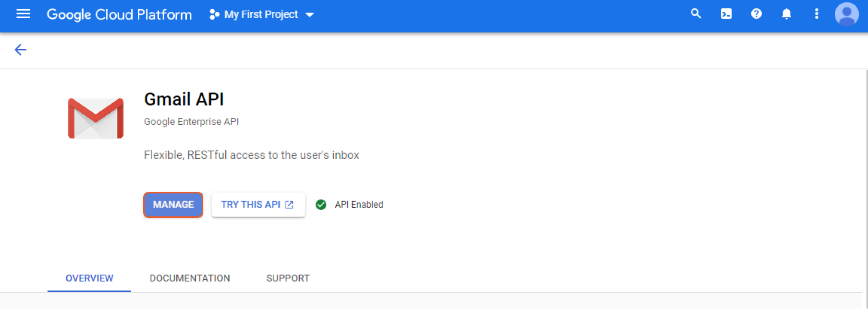Screen dimensions: 868x309
Task: Switch to the DOCUMENTATION tab
Action: tap(190, 278)
